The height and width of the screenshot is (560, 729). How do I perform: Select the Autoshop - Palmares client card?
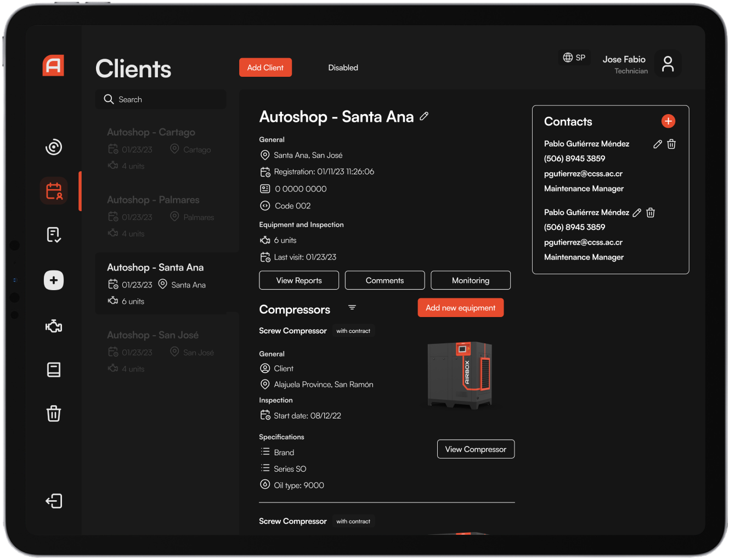pos(161,216)
